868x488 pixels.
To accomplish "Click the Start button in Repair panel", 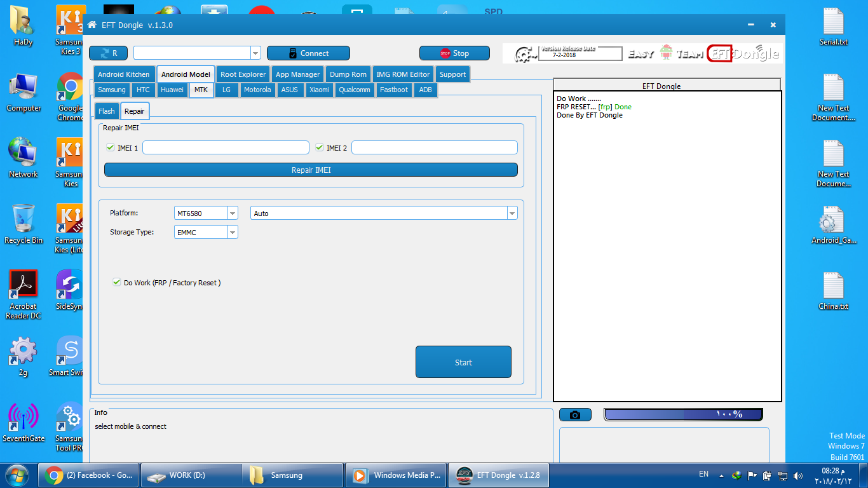I will coord(463,362).
